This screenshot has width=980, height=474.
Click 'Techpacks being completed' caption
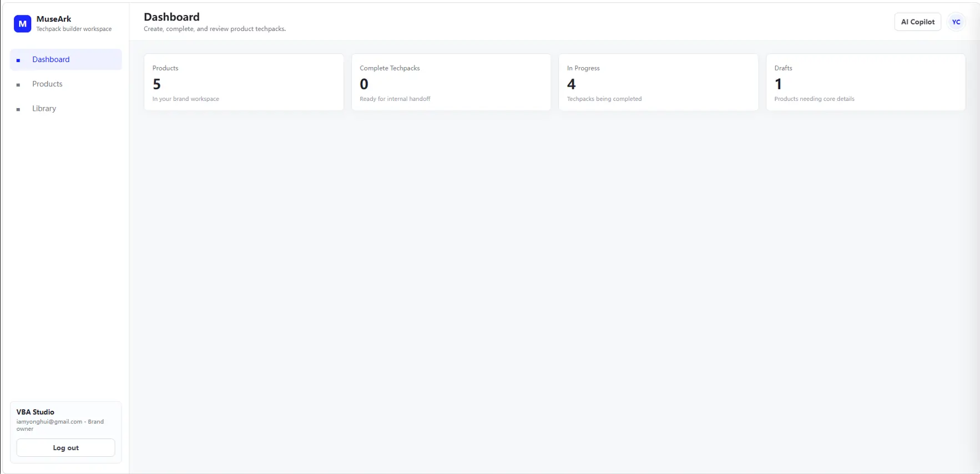pyautogui.click(x=604, y=99)
